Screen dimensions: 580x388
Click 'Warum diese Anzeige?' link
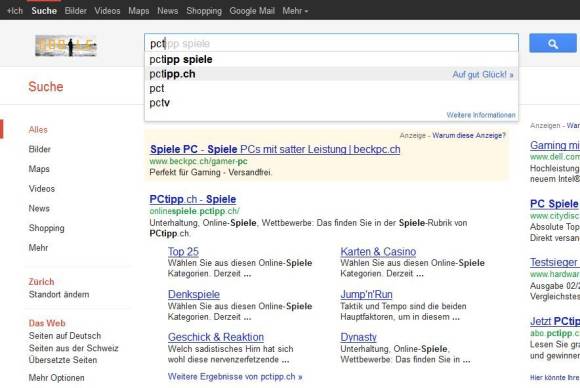(x=469, y=135)
